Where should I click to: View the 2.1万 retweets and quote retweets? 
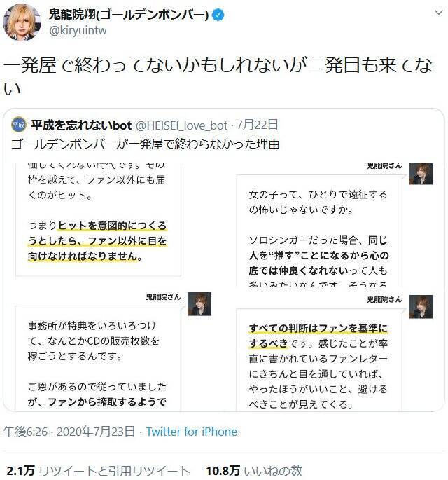coord(98,471)
